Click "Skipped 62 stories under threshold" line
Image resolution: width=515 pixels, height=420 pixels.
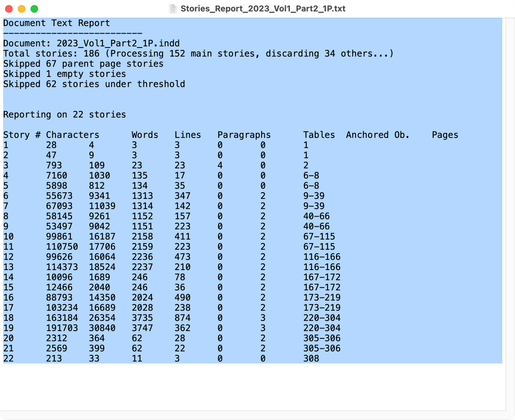click(94, 84)
